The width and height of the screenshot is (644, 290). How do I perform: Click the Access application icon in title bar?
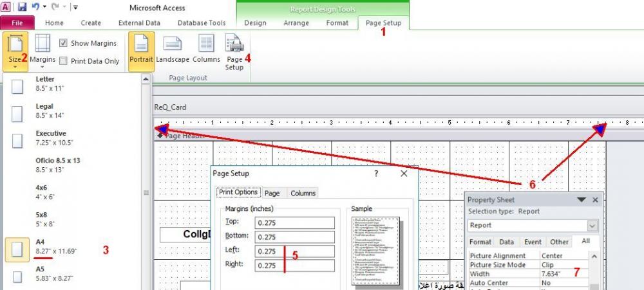[x=6, y=7]
